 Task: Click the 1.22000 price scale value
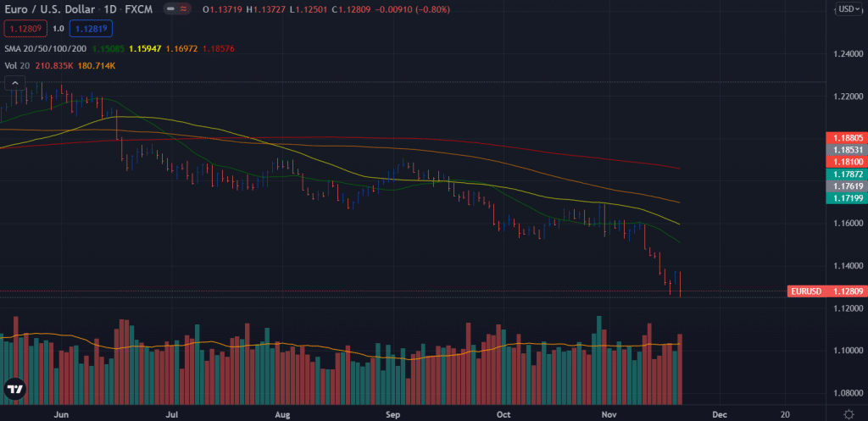[849, 97]
